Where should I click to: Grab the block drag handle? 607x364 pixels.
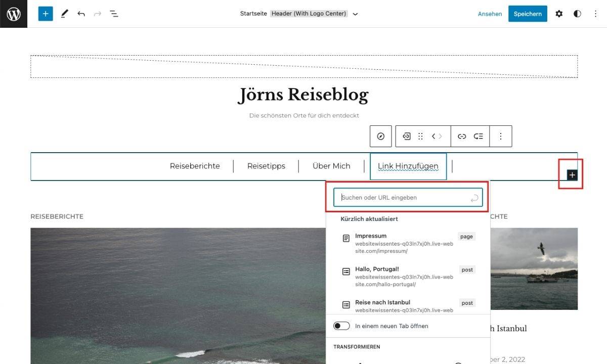point(420,136)
